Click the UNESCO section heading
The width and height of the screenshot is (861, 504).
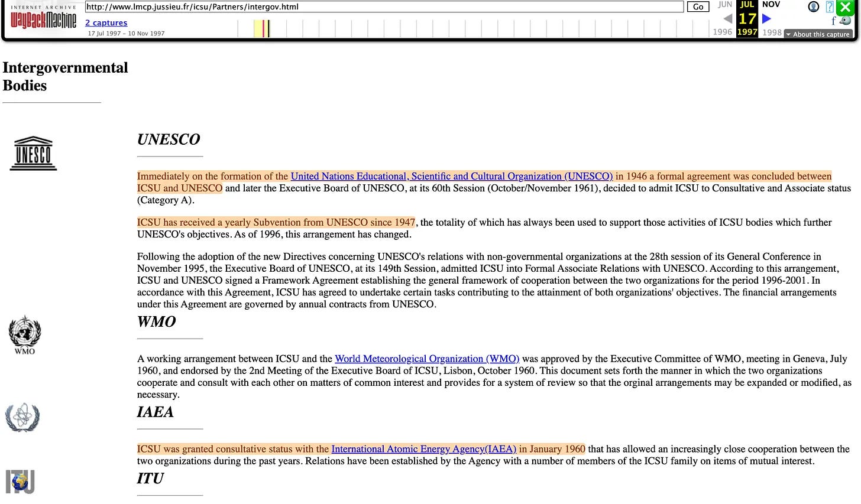point(169,139)
